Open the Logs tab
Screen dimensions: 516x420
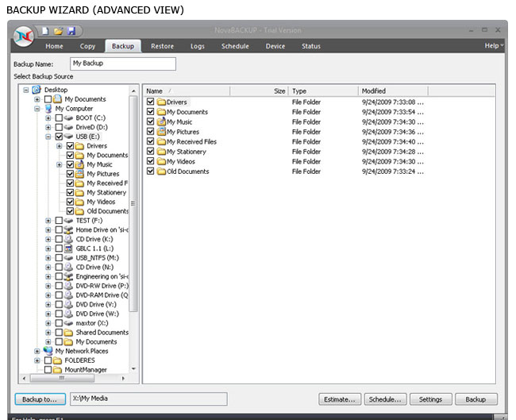[198, 46]
